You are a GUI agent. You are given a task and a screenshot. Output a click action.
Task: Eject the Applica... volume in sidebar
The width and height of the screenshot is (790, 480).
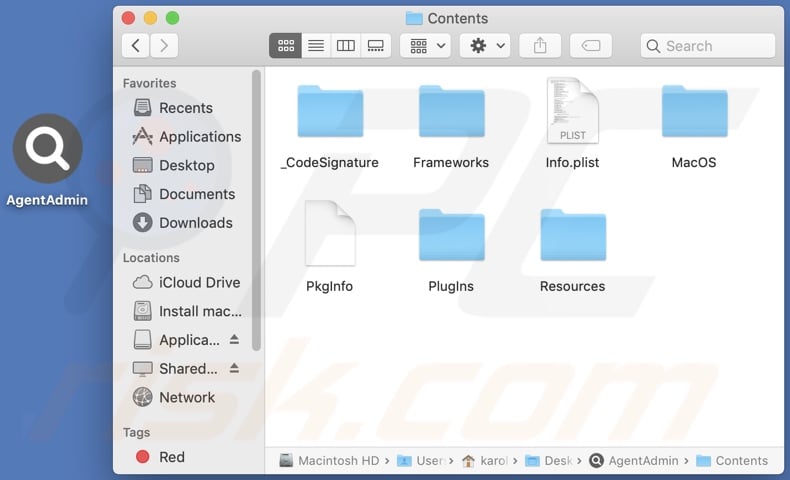point(235,340)
